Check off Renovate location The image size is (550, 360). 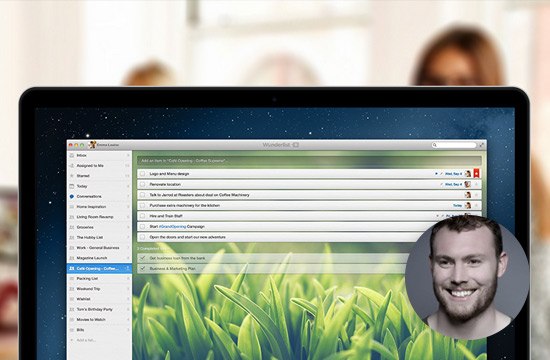(x=142, y=184)
